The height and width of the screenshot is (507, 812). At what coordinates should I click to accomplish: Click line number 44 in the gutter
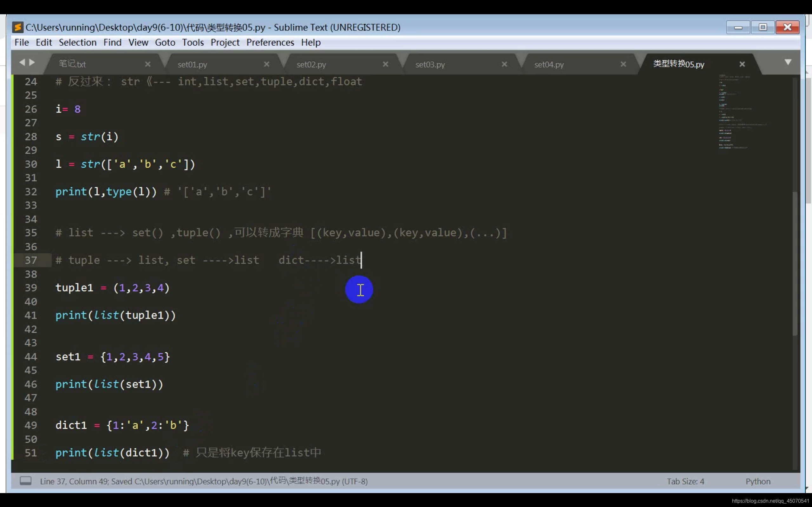31,357
